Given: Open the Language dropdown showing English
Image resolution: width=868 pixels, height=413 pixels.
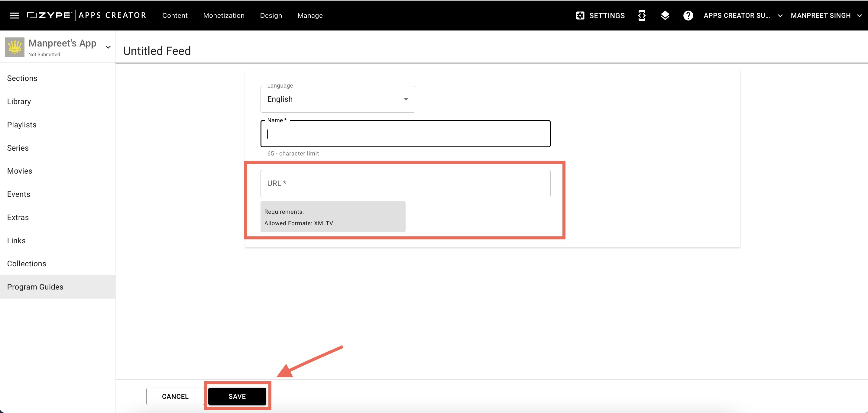Looking at the screenshot, I should coord(338,99).
